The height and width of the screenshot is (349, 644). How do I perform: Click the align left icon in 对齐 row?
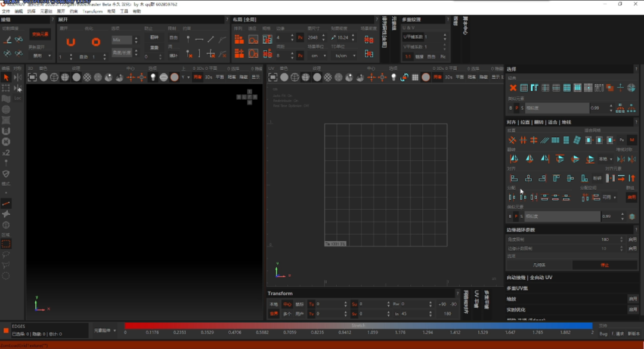tap(514, 178)
